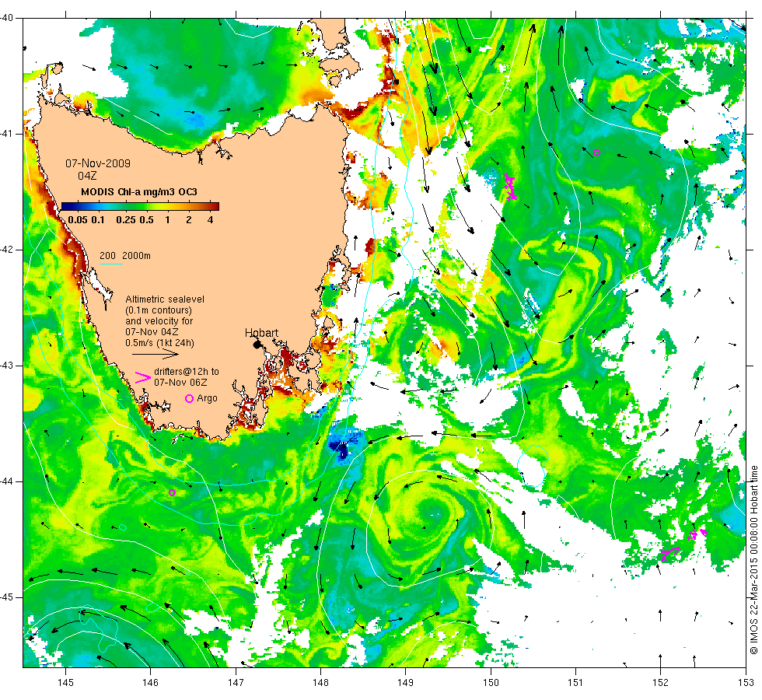This screenshot has height=700, width=762.
Task: Click the drifters@12h legend text
Action: pos(187,376)
